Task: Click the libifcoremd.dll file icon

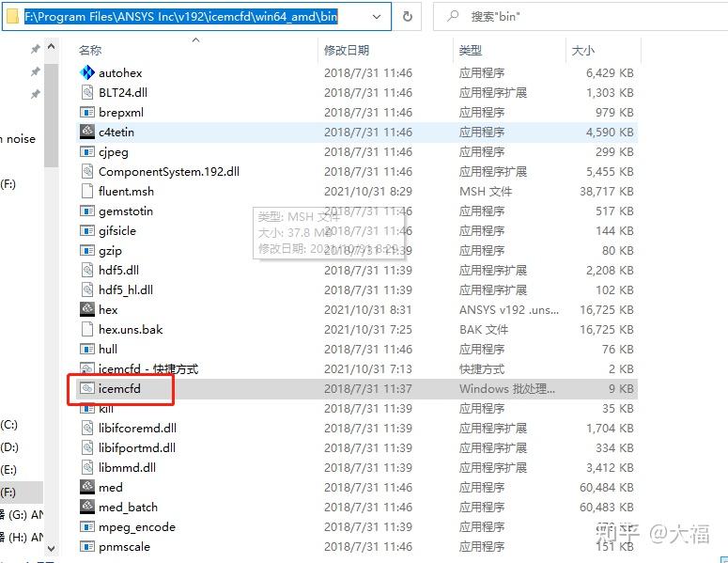Action: (87, 428)
